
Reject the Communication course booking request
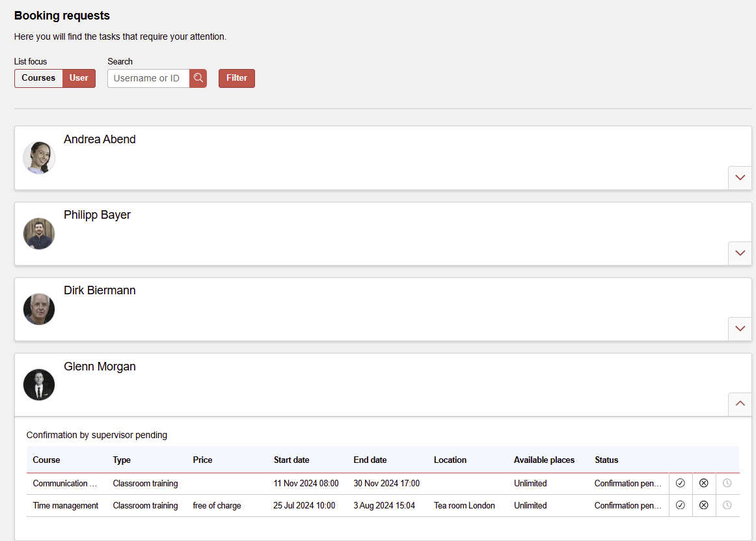[704, 484]
